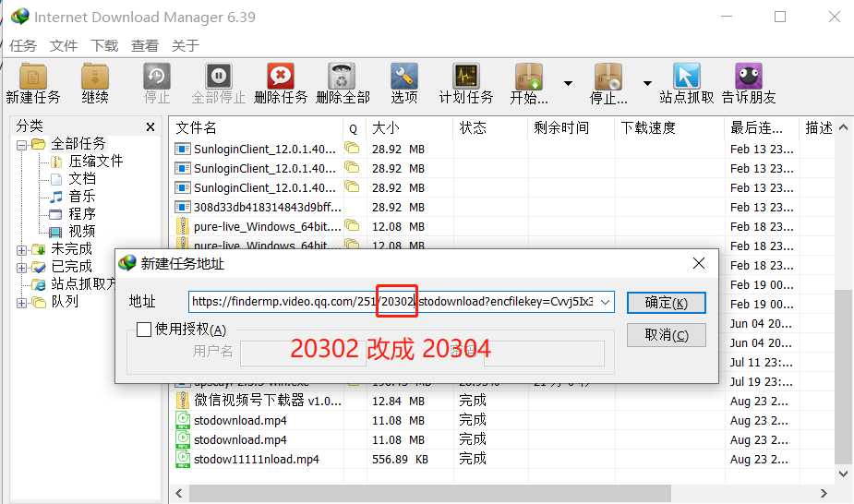This screenshot has height=504, width=854.
Task: Close the 新建任务地址 dialog
Action: click(x=699, y=263)
